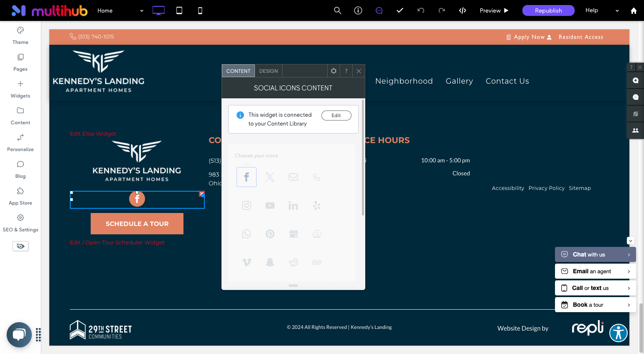644x354 pixels.
Task: Expand the Help dropdown menu
Action: pyautogui.click(x=602, y=10)
